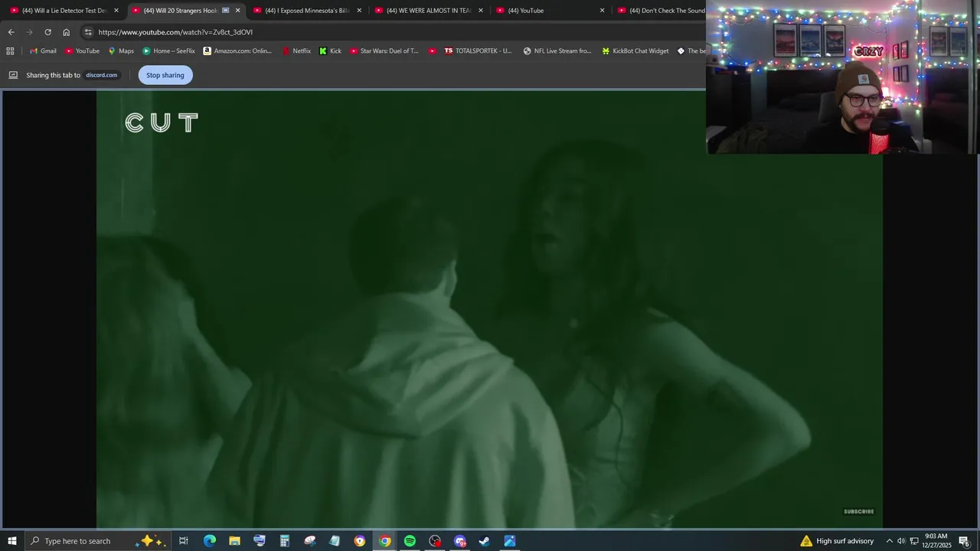This screenshot has height=551, width=980.
Task: Click the tab sharing indicator on active tab
Action: pos(225,11)
